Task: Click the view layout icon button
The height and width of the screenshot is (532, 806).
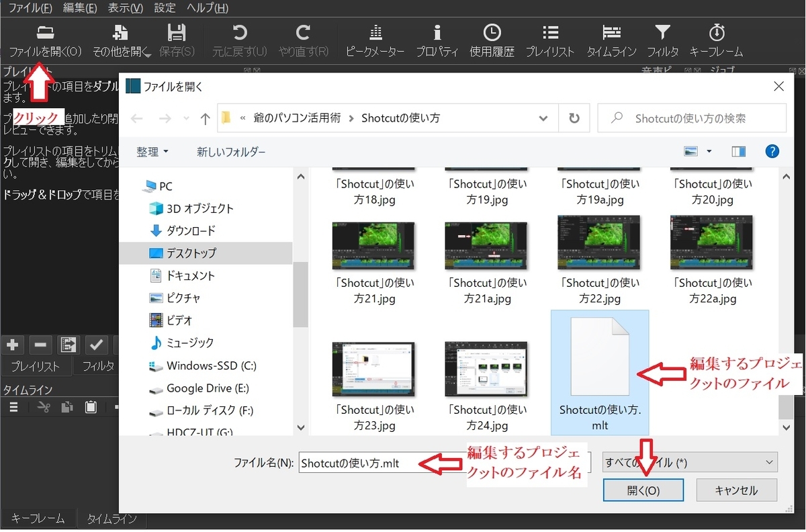Action: (691, 152)
